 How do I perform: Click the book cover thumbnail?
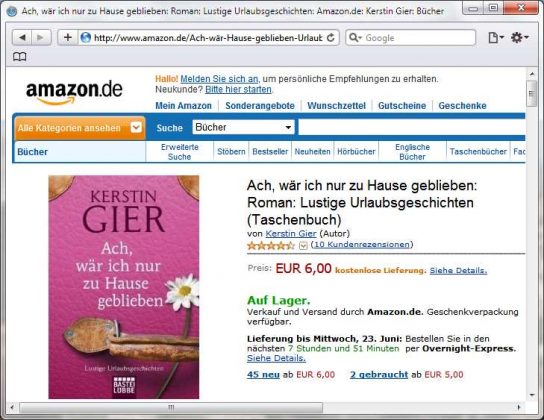point(124,287)
